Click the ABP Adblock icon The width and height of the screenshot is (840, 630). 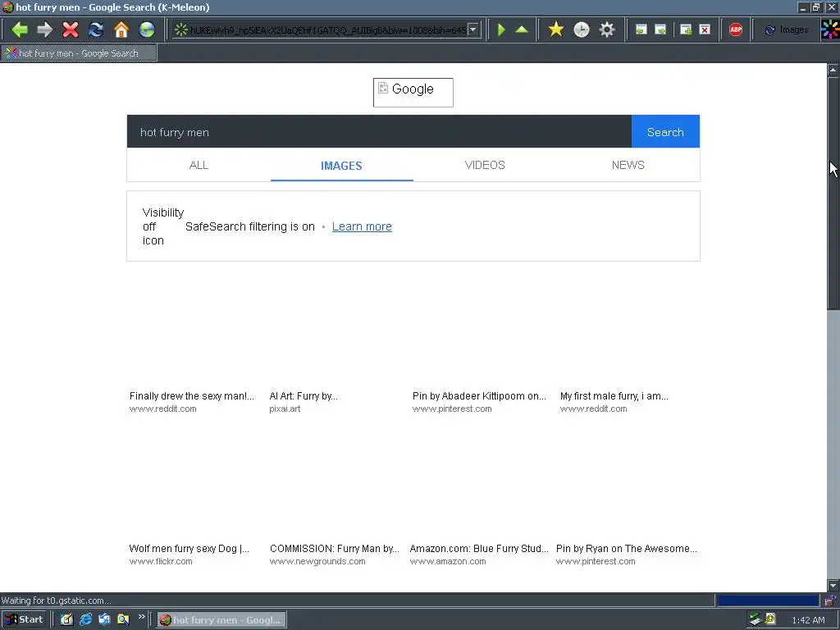pos(736,30)
